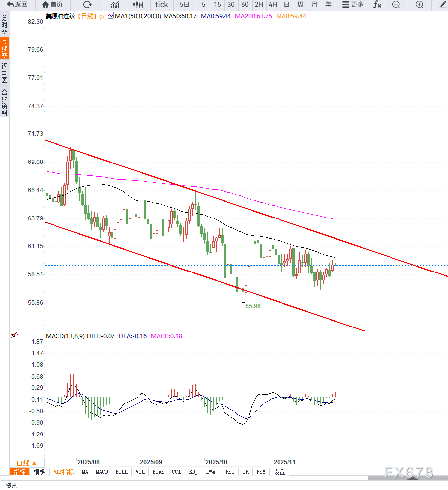Screen dimensions: 448x490
Task: Switch to the tick chart period
Action: [162, 5]
